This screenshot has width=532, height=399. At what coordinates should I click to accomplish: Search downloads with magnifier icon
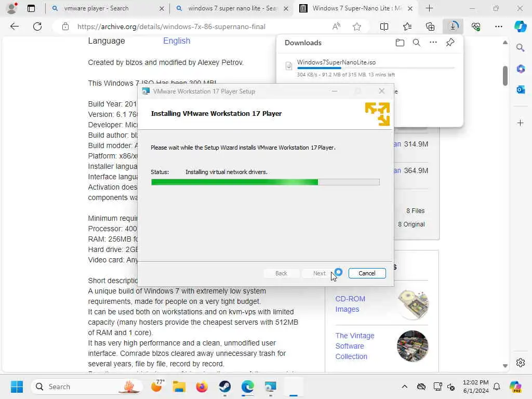[x=417, y=43]
